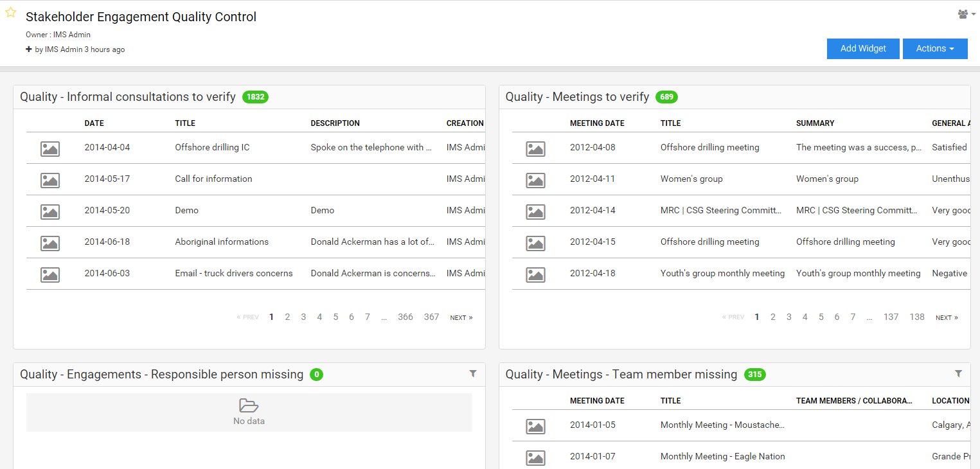Click the 1832 count badge
This screenshot has height=469, width=980.
pos(255,97)
